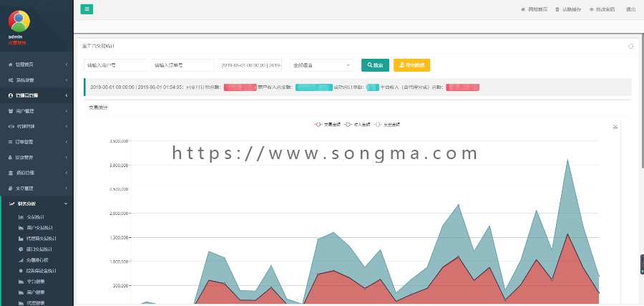
Task: Toggle the 收入金额 legend series
Action: 357,124
